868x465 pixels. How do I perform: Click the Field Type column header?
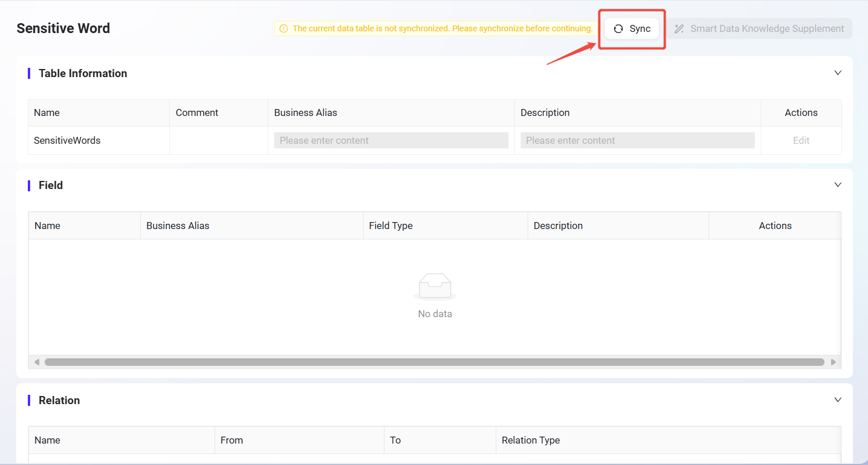(391, 226)
